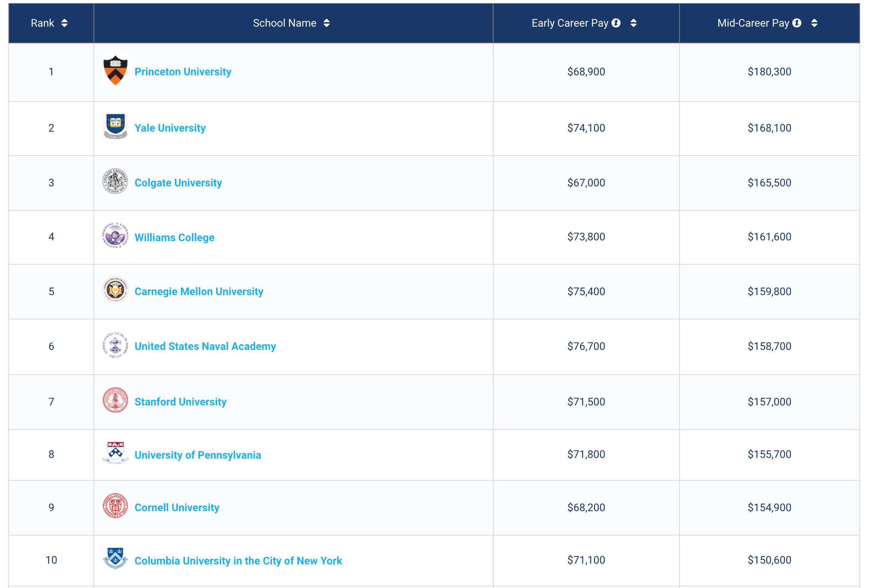Sort by Mid-Career Pay arrows
Screen dimensions: 870x588
point(814,23)
